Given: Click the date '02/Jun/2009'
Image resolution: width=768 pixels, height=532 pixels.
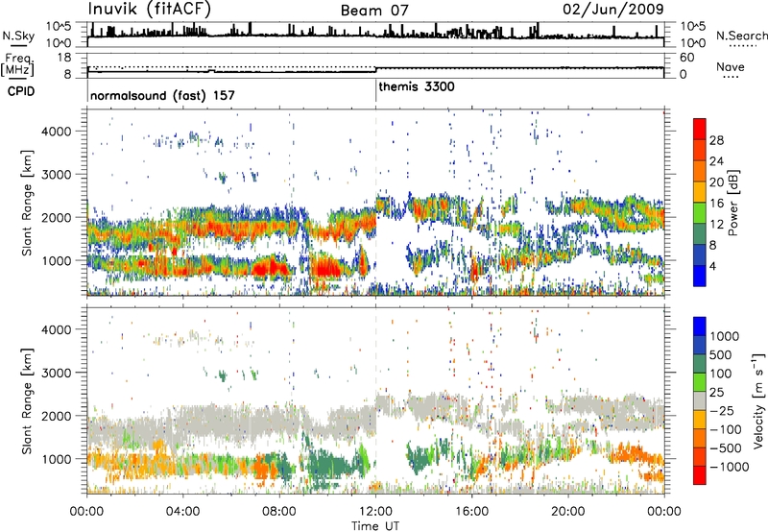Looking at the screenshot, I should (x=613, y=10).
